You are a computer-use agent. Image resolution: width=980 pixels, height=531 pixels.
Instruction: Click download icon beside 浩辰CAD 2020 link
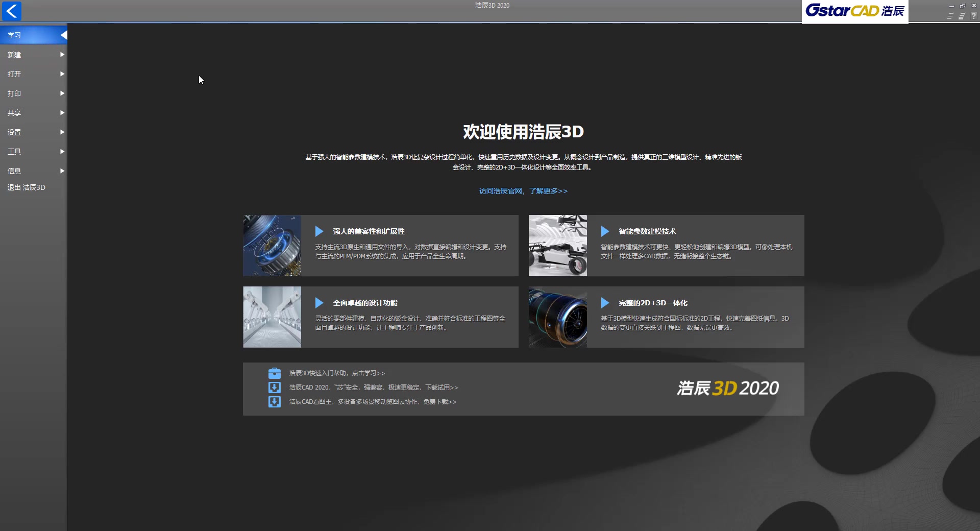(x=275, y=388)
